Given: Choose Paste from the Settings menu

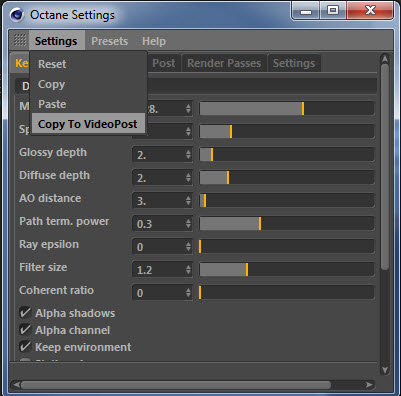Looking at the screenshot, I should (x=52, y=104).
